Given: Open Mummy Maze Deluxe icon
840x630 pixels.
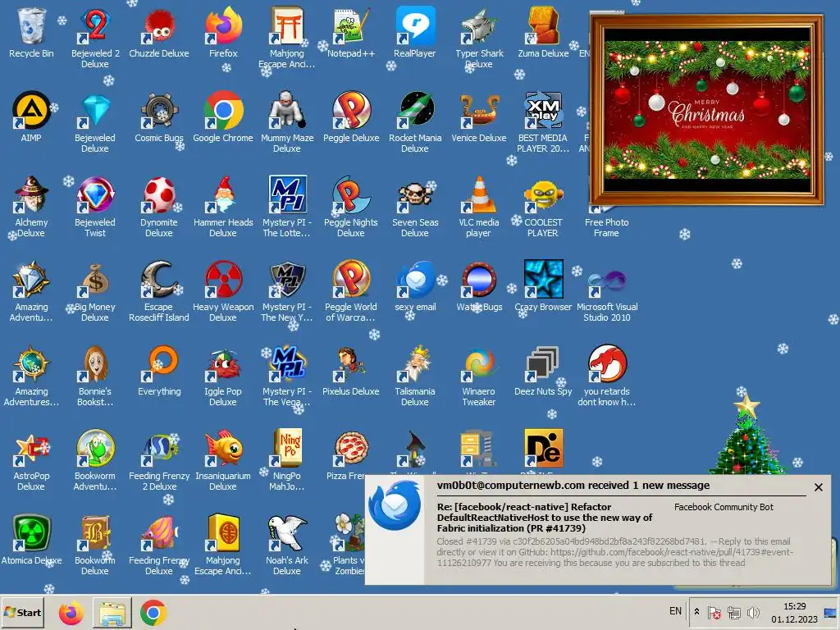Looking at the screenshot, I should click(286, 111).
